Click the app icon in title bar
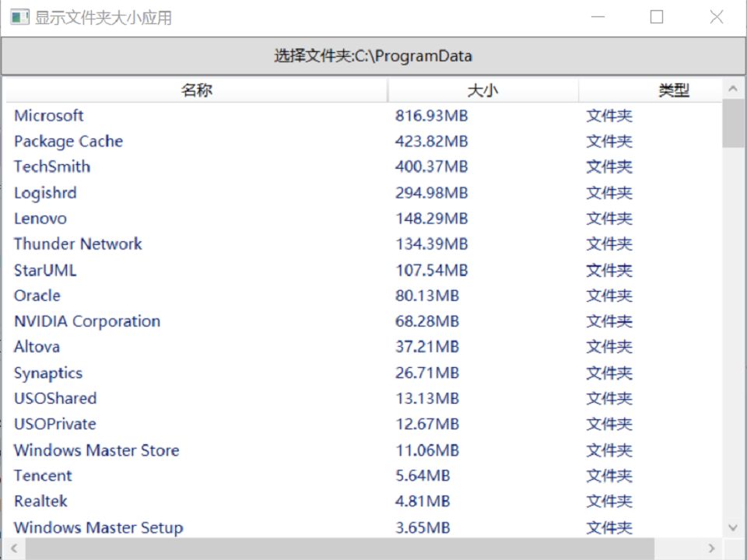This screenshot has width=747, height=560. click(x=20, y=18)
